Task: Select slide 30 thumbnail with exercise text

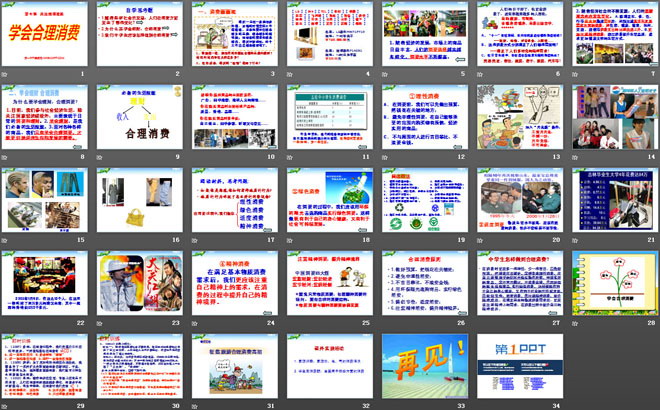Action: point(140,366)
